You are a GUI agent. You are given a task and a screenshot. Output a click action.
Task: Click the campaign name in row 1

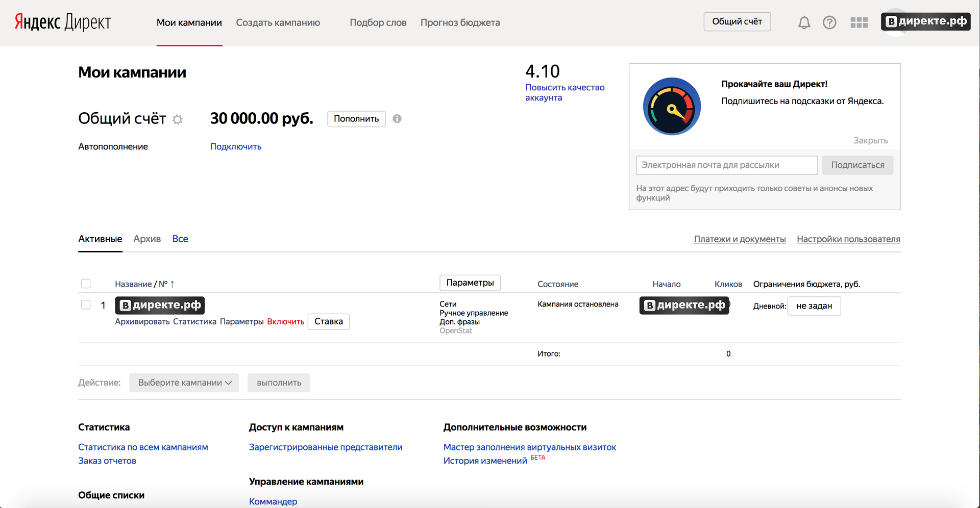160,305
